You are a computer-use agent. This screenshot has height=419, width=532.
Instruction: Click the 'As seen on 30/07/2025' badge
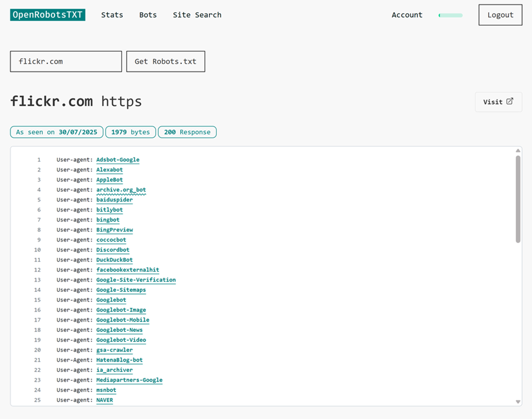57,132
